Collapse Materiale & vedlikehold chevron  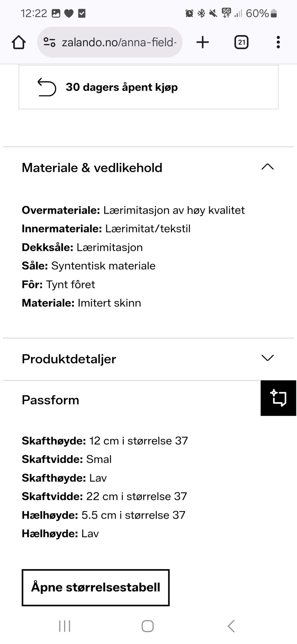pyautogui.click(x=268, y=167)
